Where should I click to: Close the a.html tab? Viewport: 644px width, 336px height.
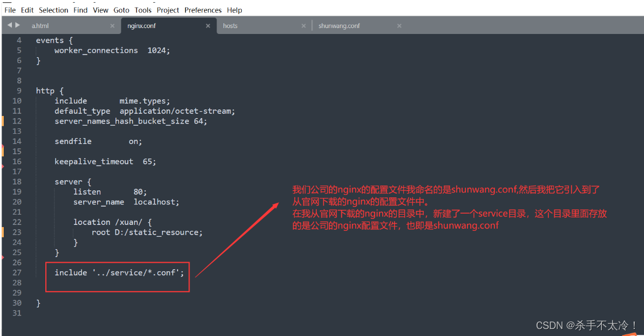[x=112, y=26]
